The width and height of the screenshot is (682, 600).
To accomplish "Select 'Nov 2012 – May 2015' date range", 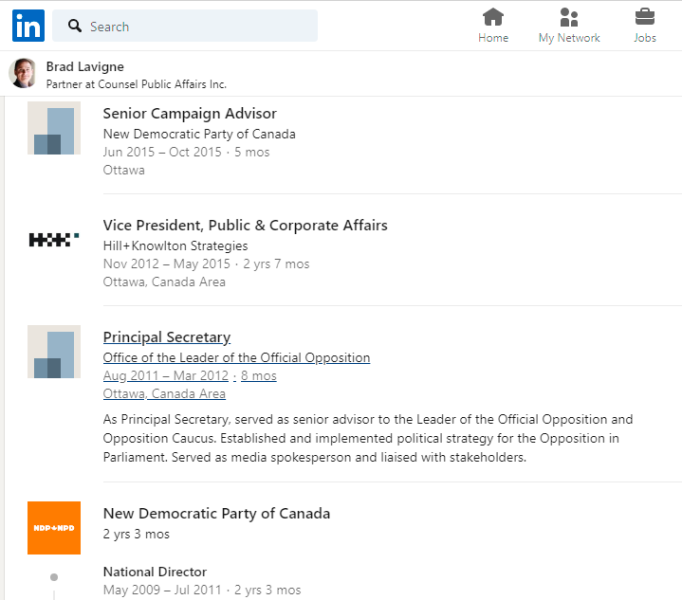I will click(167, 264).
